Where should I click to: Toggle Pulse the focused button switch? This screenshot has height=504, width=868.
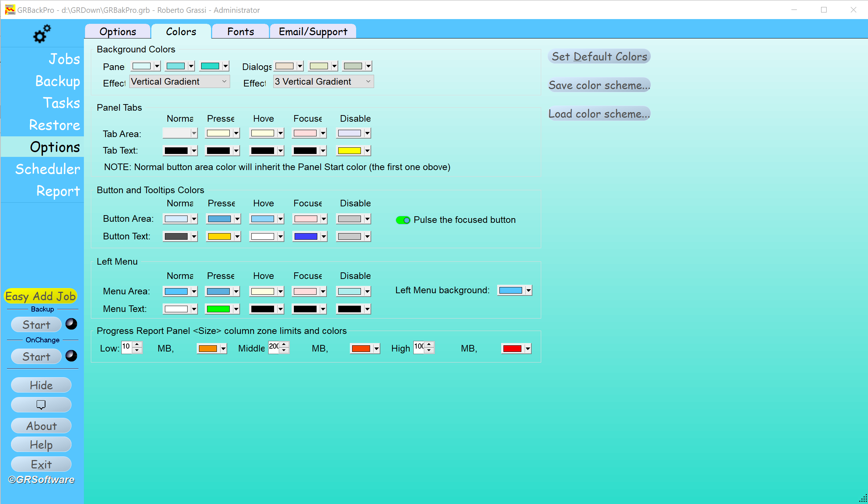pos(403,220)
